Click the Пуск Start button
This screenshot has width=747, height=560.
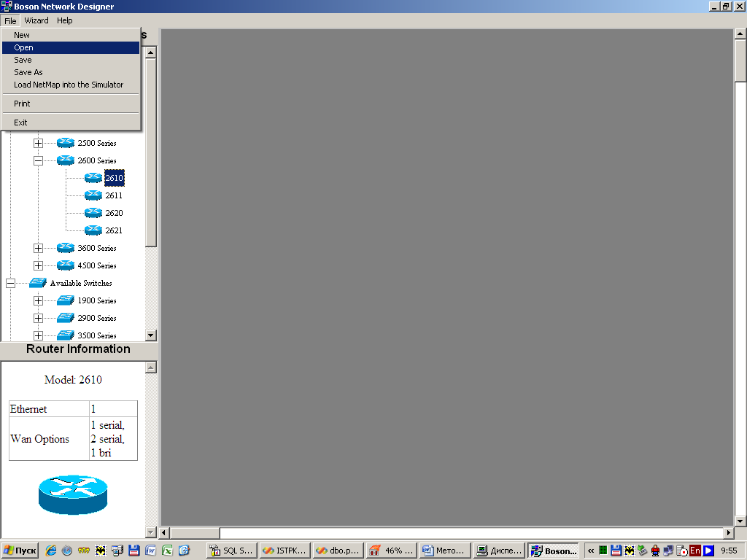point(20,551)
